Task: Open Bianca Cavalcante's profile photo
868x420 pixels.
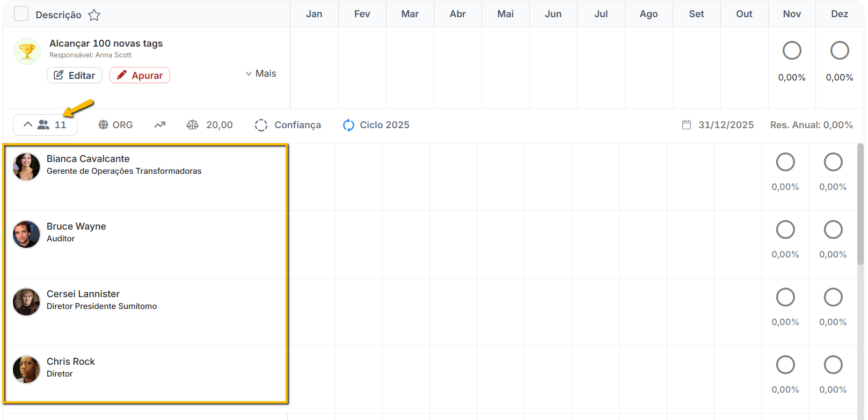Action: 26,167
